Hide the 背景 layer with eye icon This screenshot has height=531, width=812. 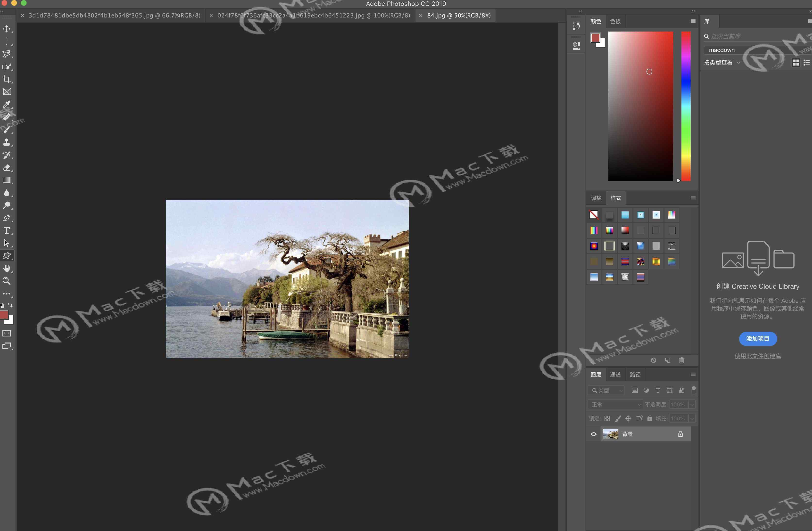pyautogui.click(x=594, y=434)
